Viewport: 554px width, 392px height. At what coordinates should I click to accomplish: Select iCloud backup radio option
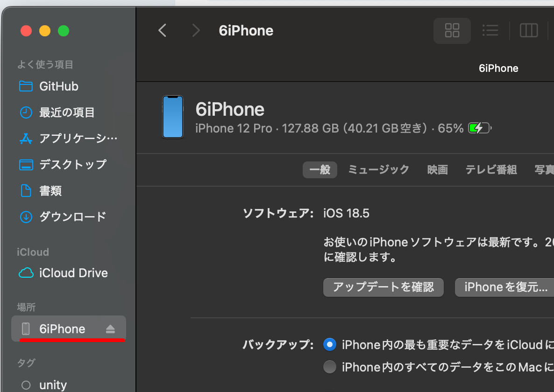point(330,344)
